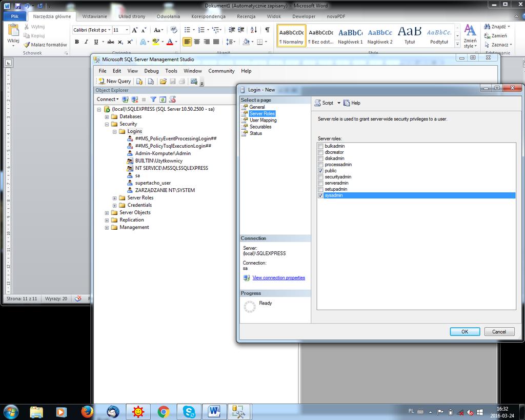The image size is (525, 420).
Task: Switch to the Wstawianie tab in Word
Action: tap(95, 16)
